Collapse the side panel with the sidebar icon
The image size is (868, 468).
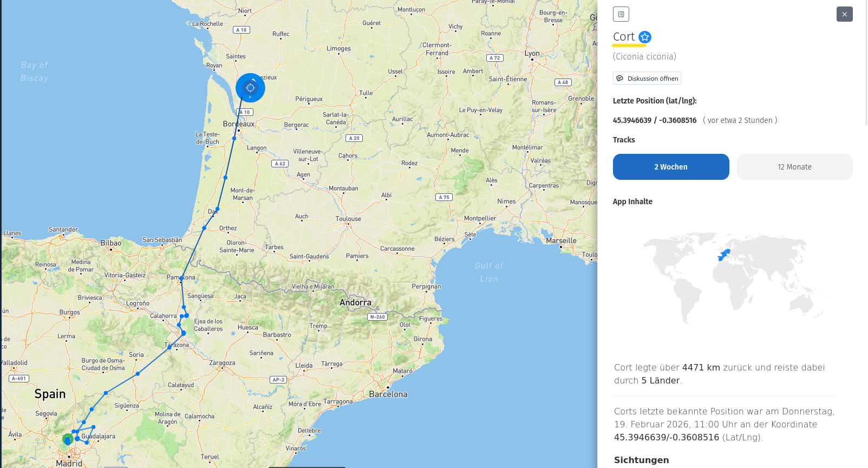pyautogui.click(x=621, y=14)
